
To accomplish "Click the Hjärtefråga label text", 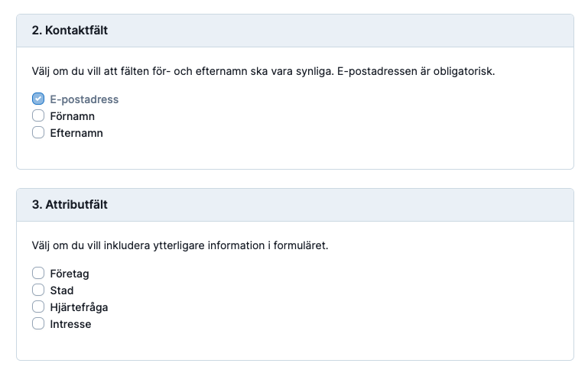I will 79,307.
